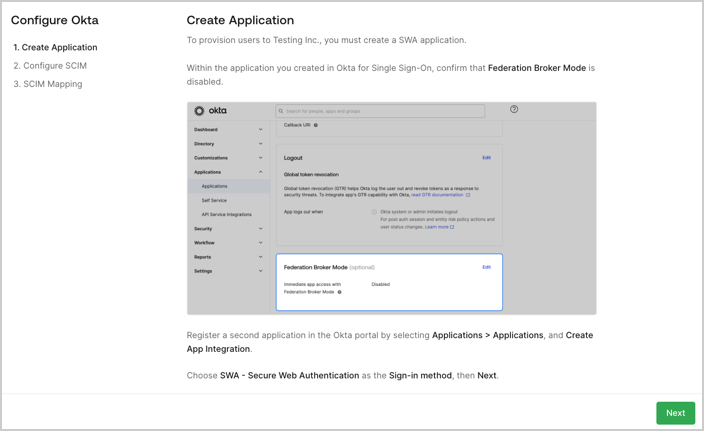Click Edit link in the Logout section
Image resolution: width=704 pixels, height=431 pixels.
487,158
